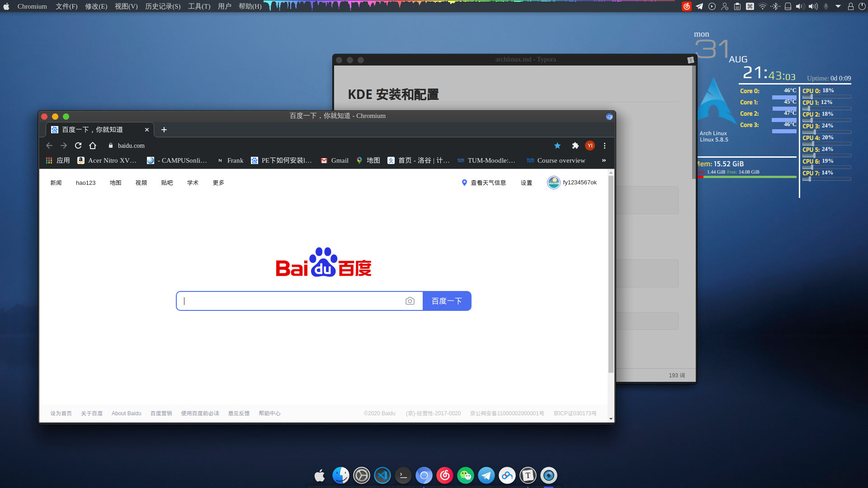This screenshot has height=488, width=868.
Task: Click the About Baidu footer link
Action: pos(127,413)
